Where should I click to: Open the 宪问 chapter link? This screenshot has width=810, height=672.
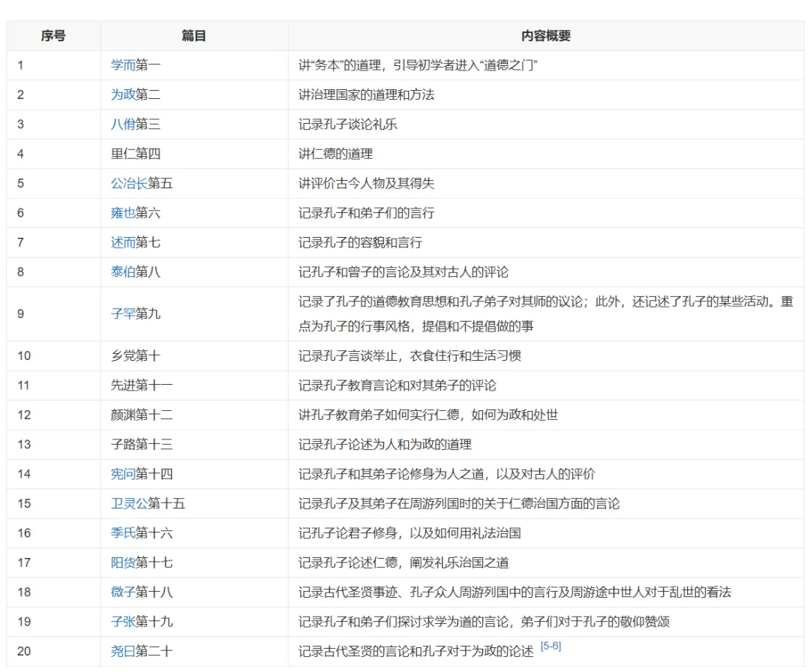(x=123, y=474)
